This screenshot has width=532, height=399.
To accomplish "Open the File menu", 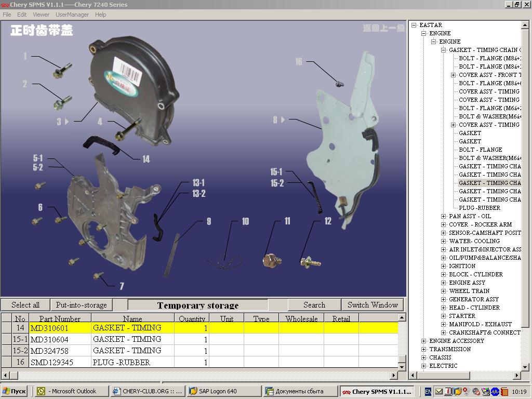I will click(7, 15).
